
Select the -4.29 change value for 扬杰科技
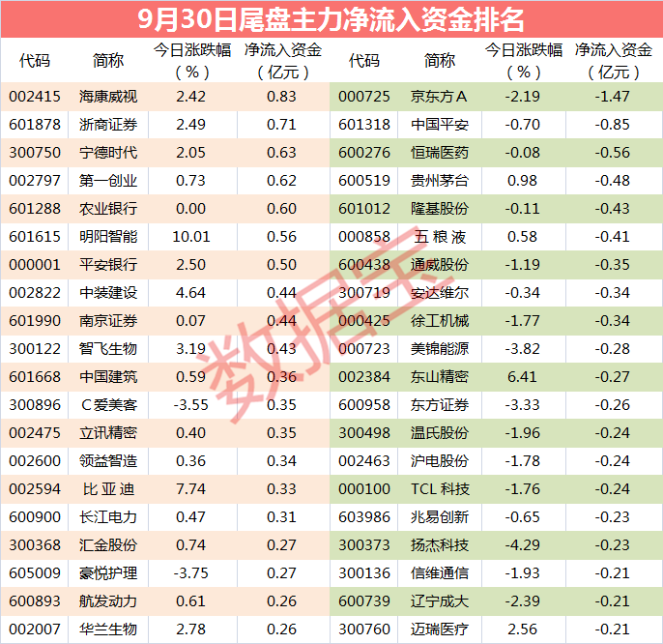522,545
